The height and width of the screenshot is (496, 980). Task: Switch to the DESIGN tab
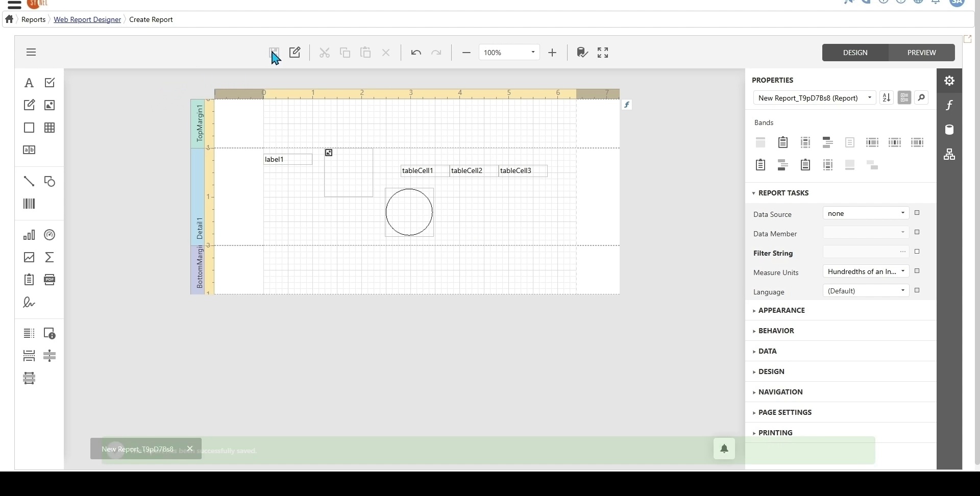(x=855, y=53)
